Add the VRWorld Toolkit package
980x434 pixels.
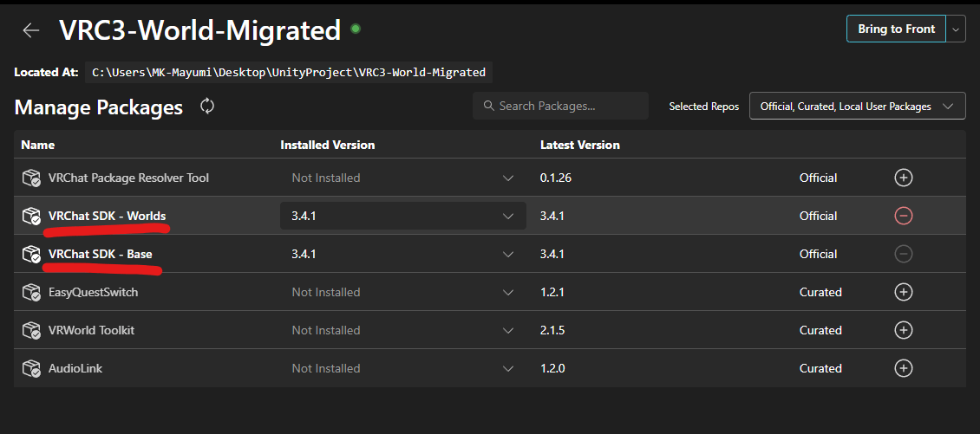903,330
